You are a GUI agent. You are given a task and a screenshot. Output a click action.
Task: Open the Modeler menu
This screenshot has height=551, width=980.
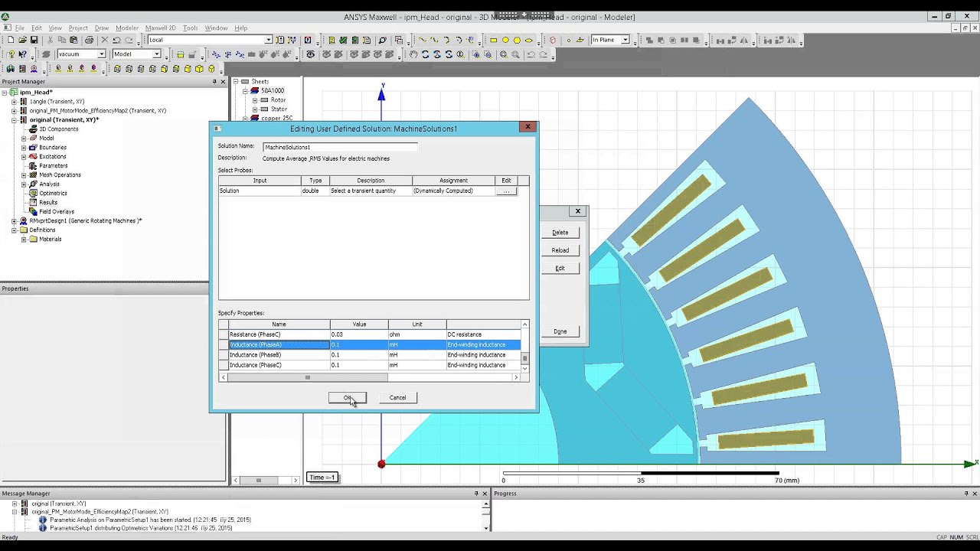click(x=127, y=28)
